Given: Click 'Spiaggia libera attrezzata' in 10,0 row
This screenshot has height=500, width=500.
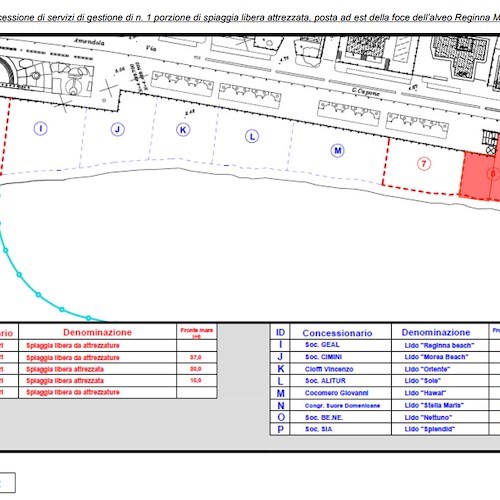Looking at the screenshot, I should 65,381.
